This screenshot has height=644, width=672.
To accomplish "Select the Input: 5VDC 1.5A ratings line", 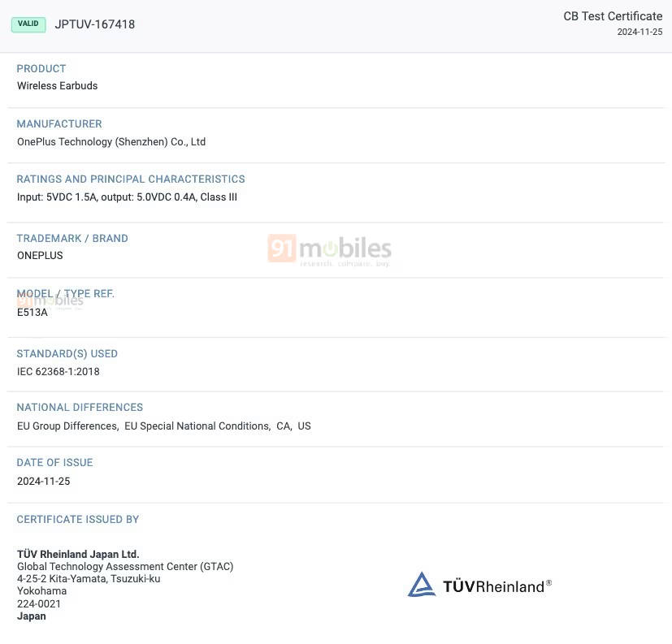I will point(127,197).
